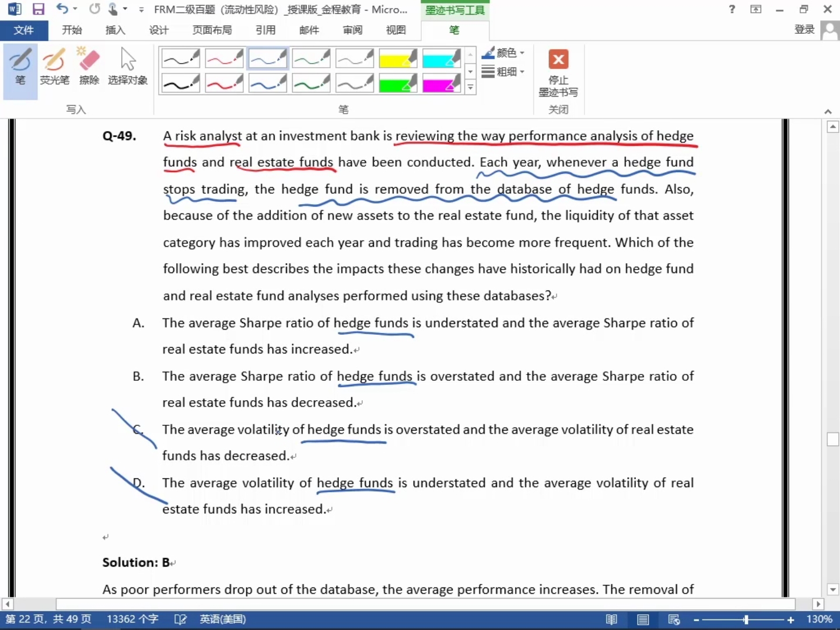Click the vertical scrollbar down arrow

pyautogui.click(x=833, y=590)
